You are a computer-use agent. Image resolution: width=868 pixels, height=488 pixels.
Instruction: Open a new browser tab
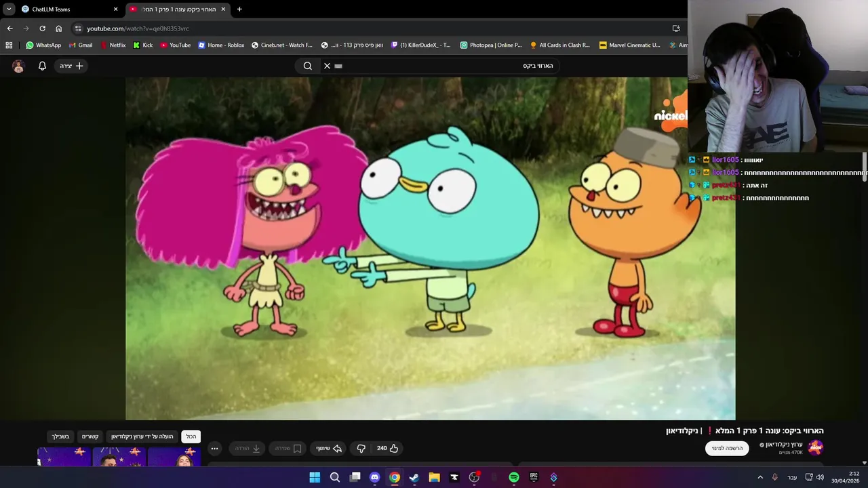point(239,9)
